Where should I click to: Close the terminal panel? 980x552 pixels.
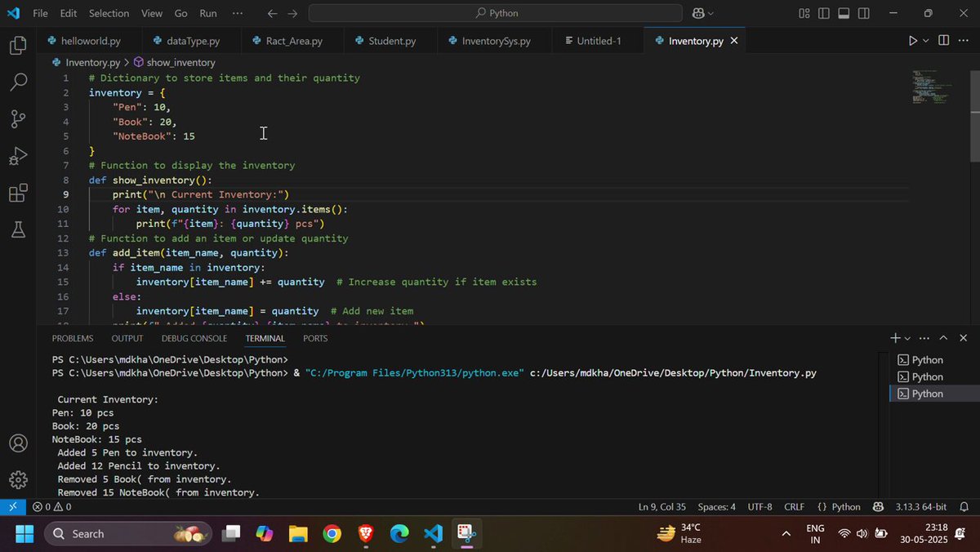click(x=964, y=338)
